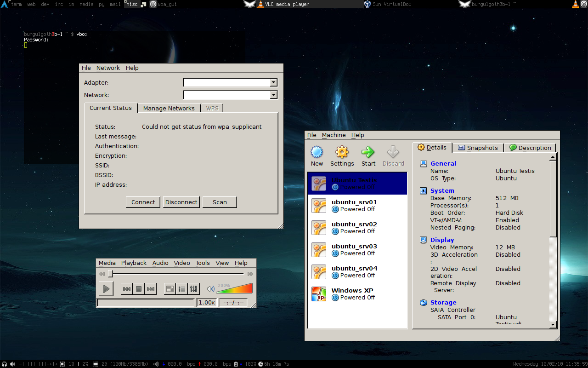Start the selected VM with green arrow

point(368,152)
